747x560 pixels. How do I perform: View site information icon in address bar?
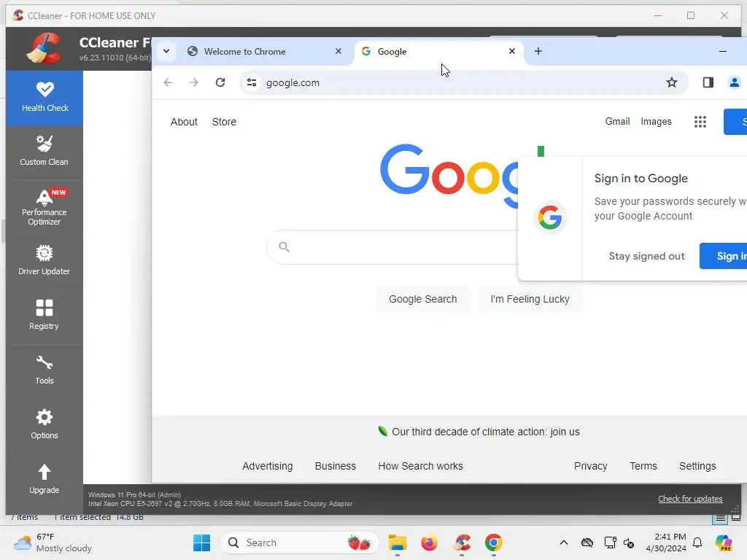[252, 82]
